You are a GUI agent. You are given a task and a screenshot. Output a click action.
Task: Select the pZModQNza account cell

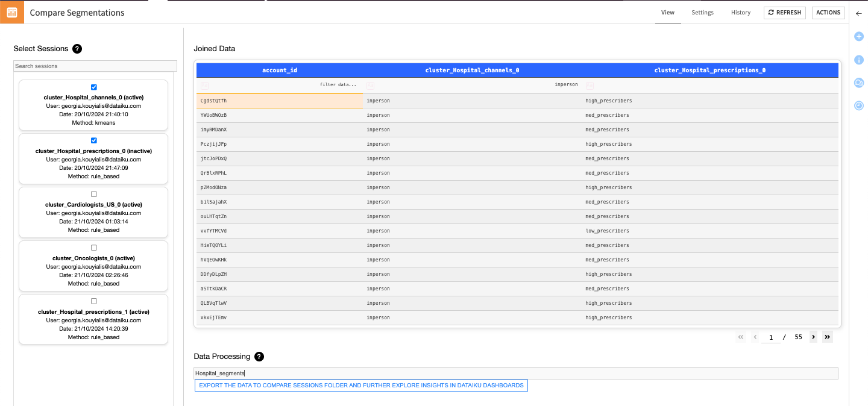pos(280,188)
